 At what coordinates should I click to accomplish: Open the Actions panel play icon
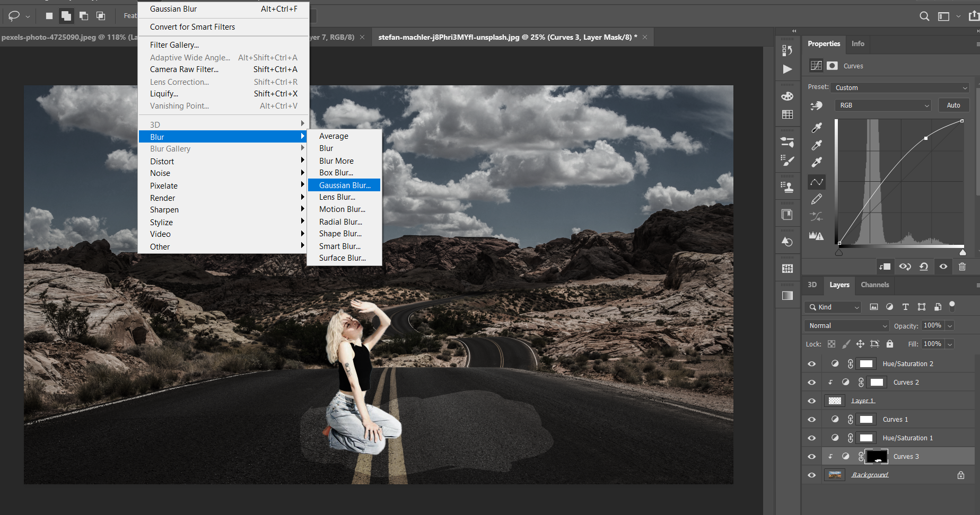coord(787,69)
